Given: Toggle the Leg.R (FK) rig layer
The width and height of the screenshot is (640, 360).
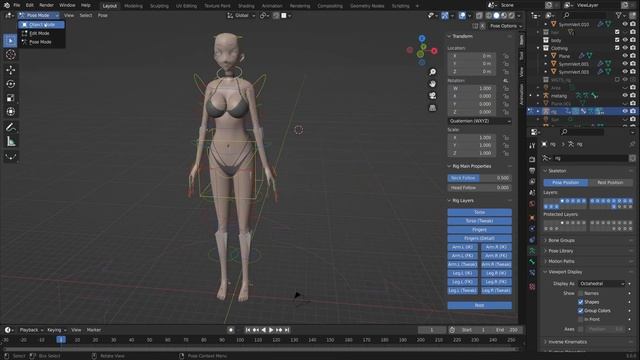Looking at the screenshot, I should (x=496, y=282).
